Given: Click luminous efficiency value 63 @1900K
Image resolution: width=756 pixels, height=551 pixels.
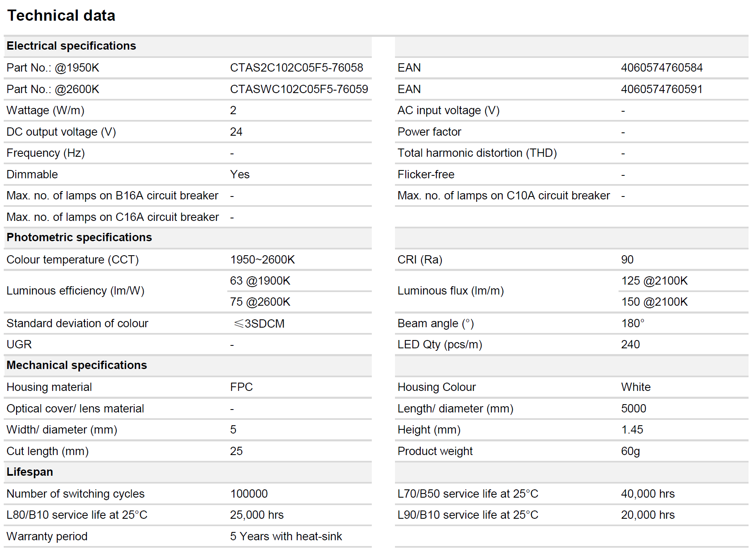Looking at the screenshot, I should (260, 281).
